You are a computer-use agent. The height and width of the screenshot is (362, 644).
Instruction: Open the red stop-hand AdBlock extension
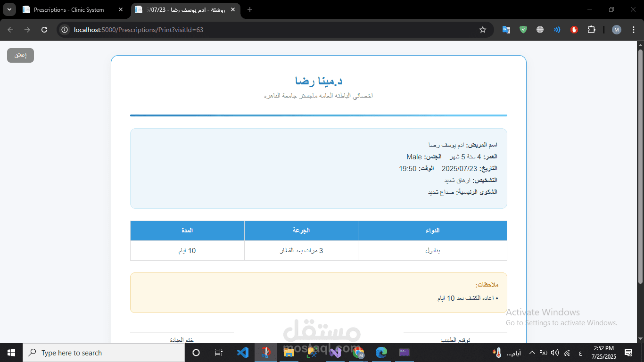pos(574,30)
